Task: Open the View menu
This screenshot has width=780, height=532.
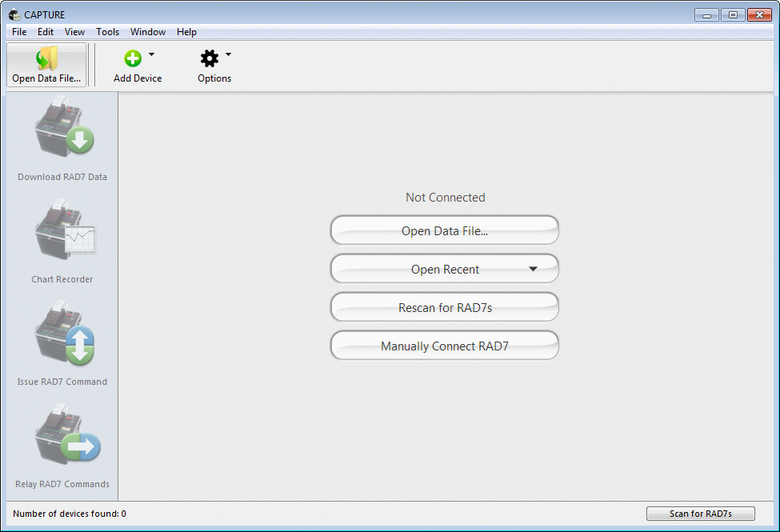Action: 74,32
